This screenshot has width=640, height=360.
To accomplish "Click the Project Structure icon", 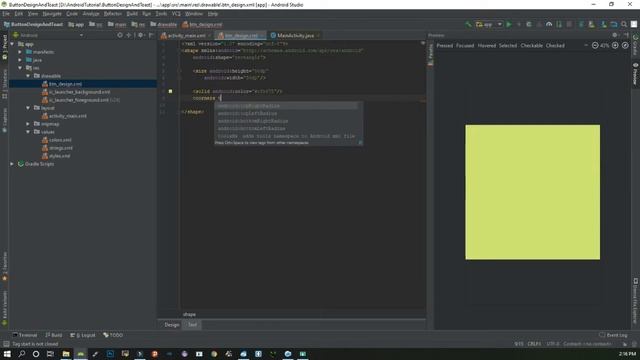I will coord(613,24).
